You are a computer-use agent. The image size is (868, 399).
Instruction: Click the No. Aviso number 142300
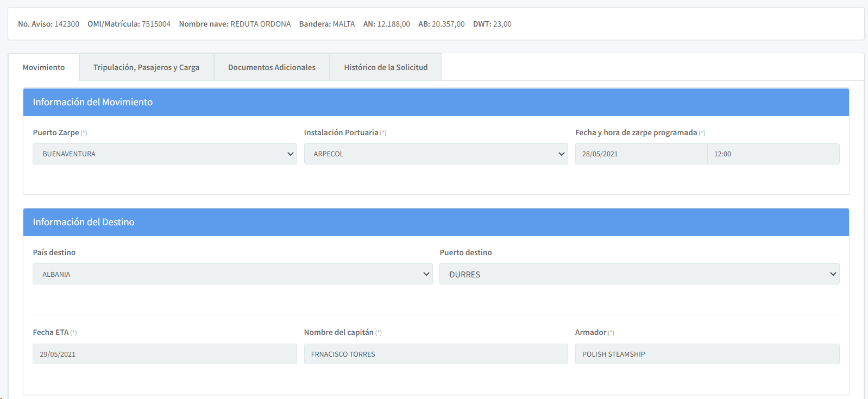tap(67, 24)
